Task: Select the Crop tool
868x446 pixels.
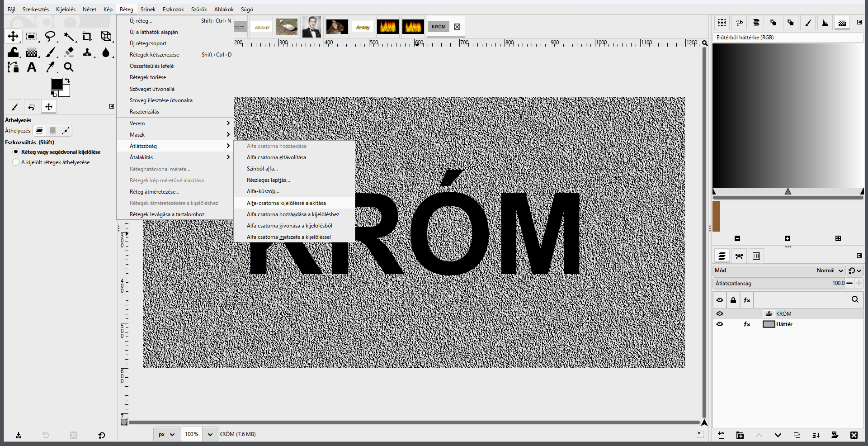Action: pyautogui.click(x=87, y=37)
